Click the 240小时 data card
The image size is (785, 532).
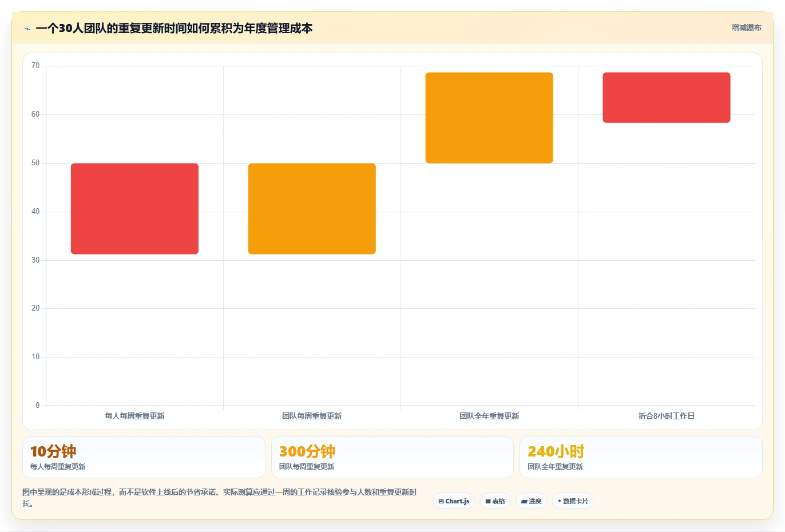[x=641, y=457]
